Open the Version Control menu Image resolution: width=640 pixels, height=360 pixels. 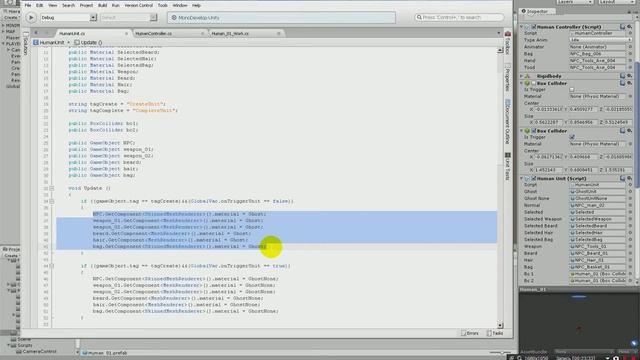pos(138,5)
